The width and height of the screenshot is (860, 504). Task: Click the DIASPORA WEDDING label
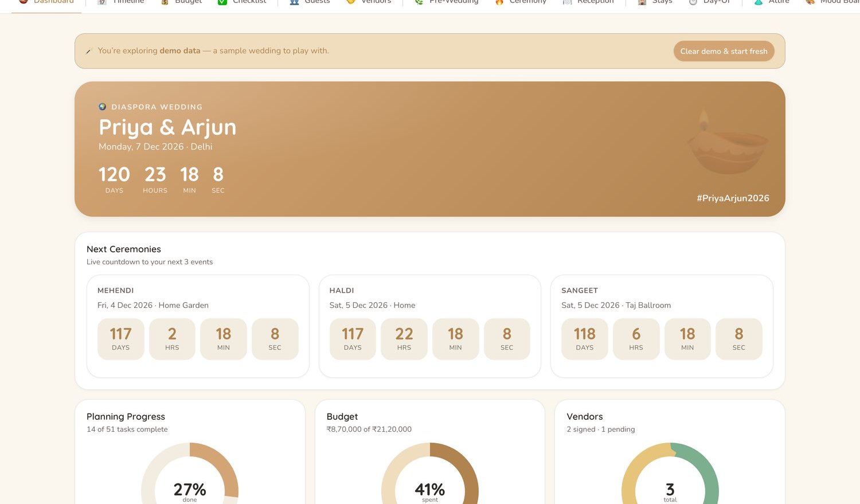click(x=157, y=107)
